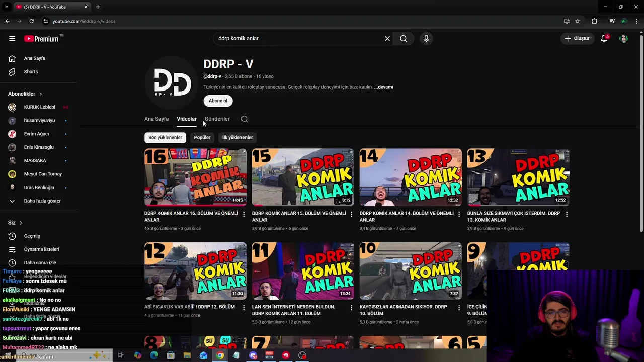Open options menu for 16. BÖLÜM video
Screen dimensions: 644x362
click(244, 214)
